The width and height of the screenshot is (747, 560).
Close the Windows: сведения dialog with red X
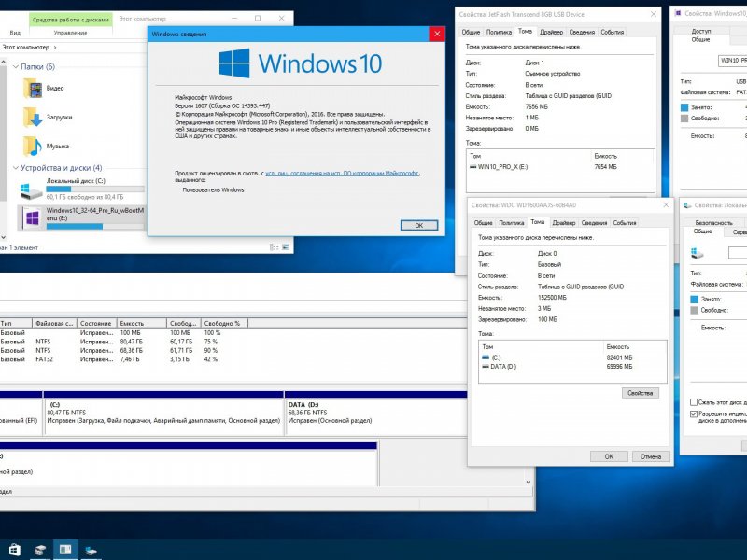(x=437, y=34)
